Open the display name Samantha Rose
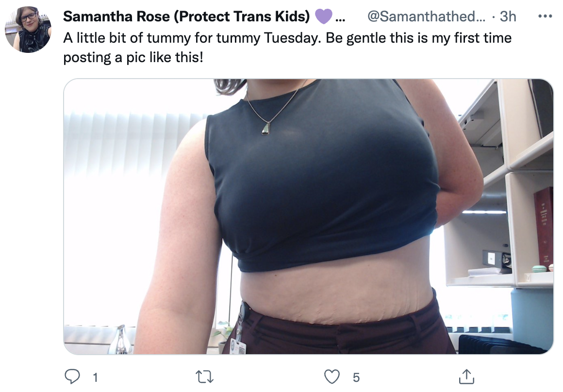 tap(186, 16)
